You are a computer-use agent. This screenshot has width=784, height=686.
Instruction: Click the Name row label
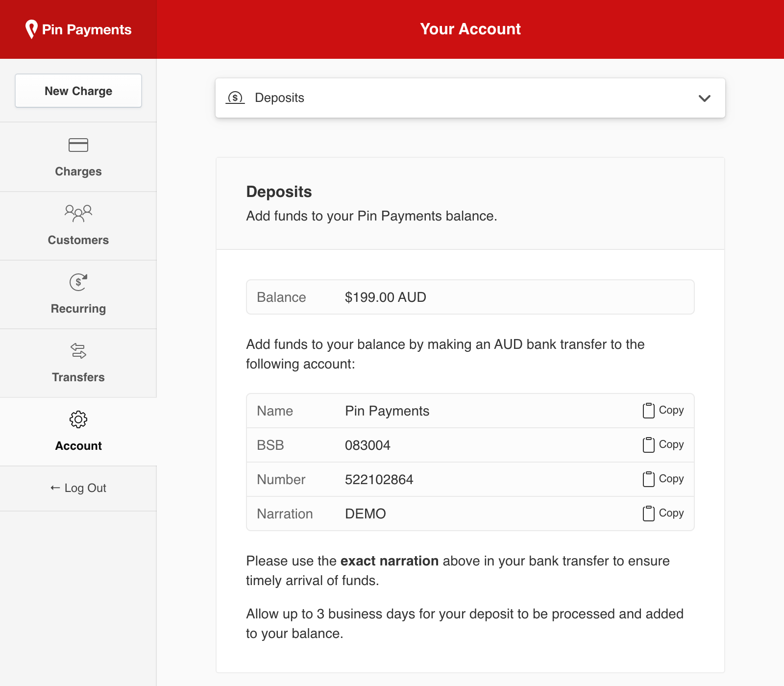coord(275,411)
